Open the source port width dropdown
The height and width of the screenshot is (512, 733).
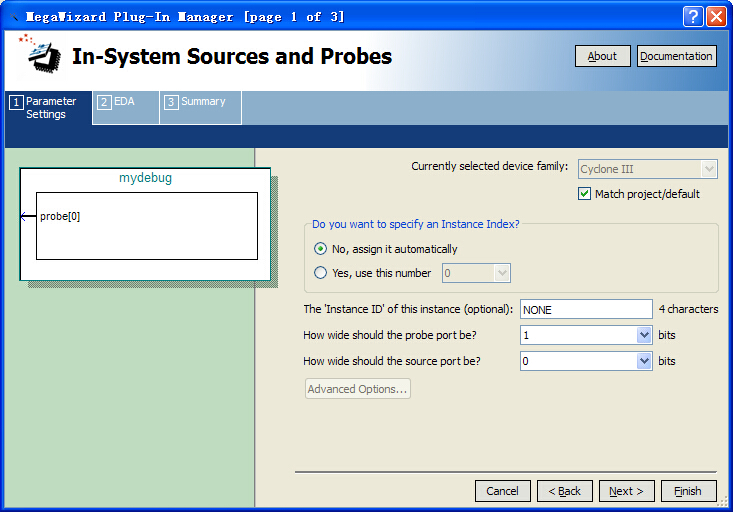[644, 361]
